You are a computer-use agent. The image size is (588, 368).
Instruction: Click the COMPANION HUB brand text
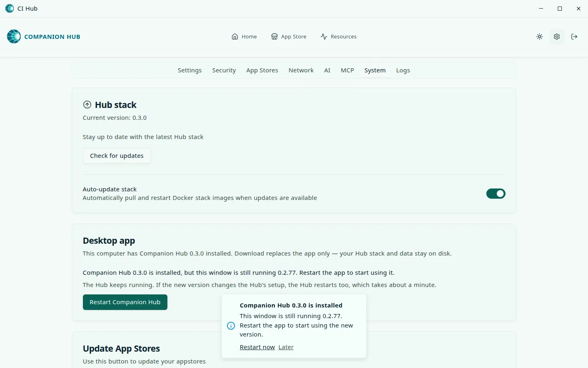coord(52,36)
